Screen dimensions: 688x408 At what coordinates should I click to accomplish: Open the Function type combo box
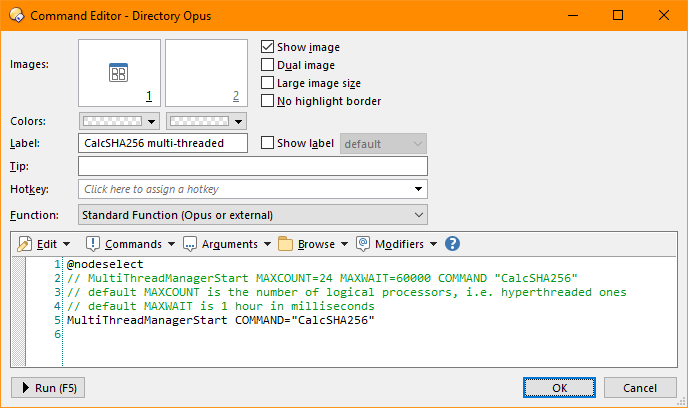click(x=253, y=215)
